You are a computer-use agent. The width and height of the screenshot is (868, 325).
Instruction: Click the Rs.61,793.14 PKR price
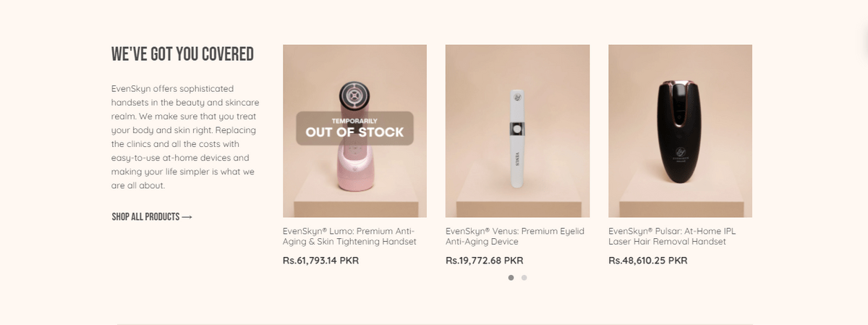[x=320, y=261]
